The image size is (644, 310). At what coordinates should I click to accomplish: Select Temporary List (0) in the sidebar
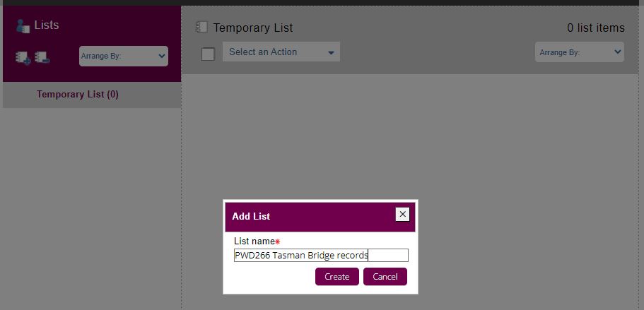tap(78, 94)
